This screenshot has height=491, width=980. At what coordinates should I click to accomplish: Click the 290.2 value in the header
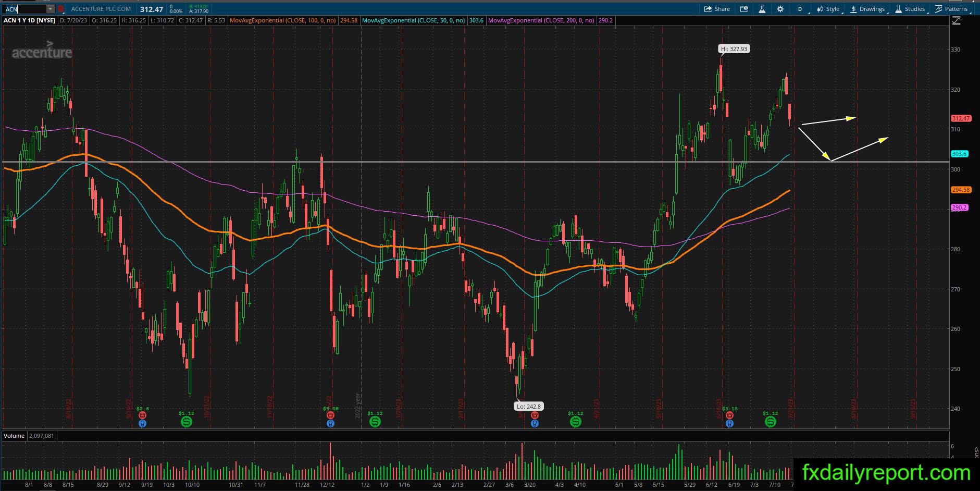pos(606,20)
